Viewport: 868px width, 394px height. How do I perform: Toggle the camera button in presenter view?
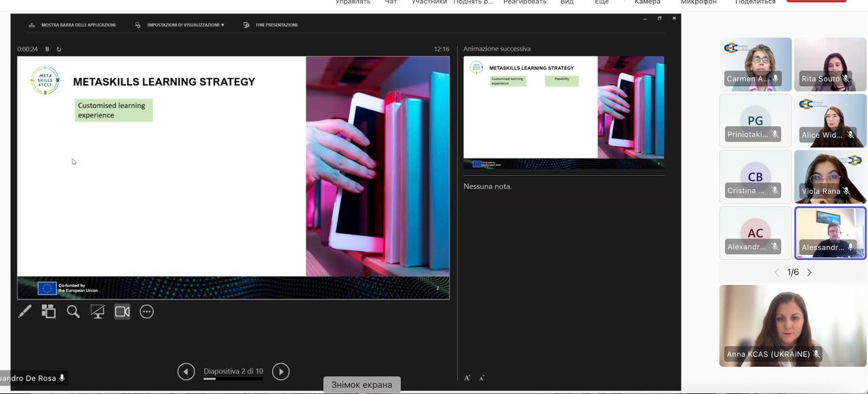(x=122, y=312)
